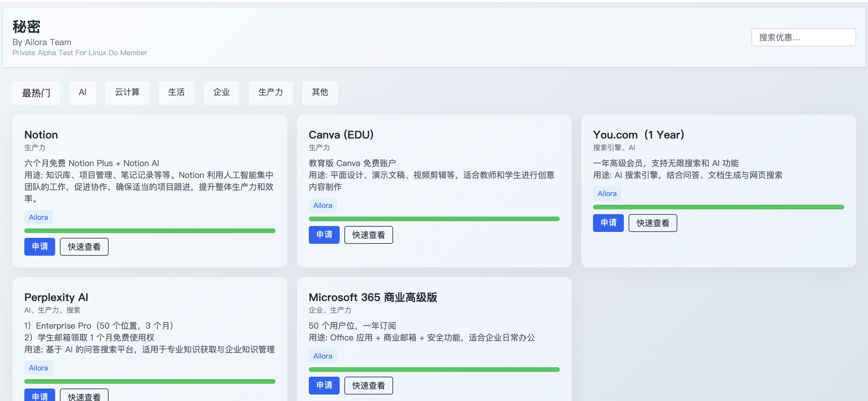868x401 pixels.
Task: Click the 秘密 page heading
Action: coord(27,27)
